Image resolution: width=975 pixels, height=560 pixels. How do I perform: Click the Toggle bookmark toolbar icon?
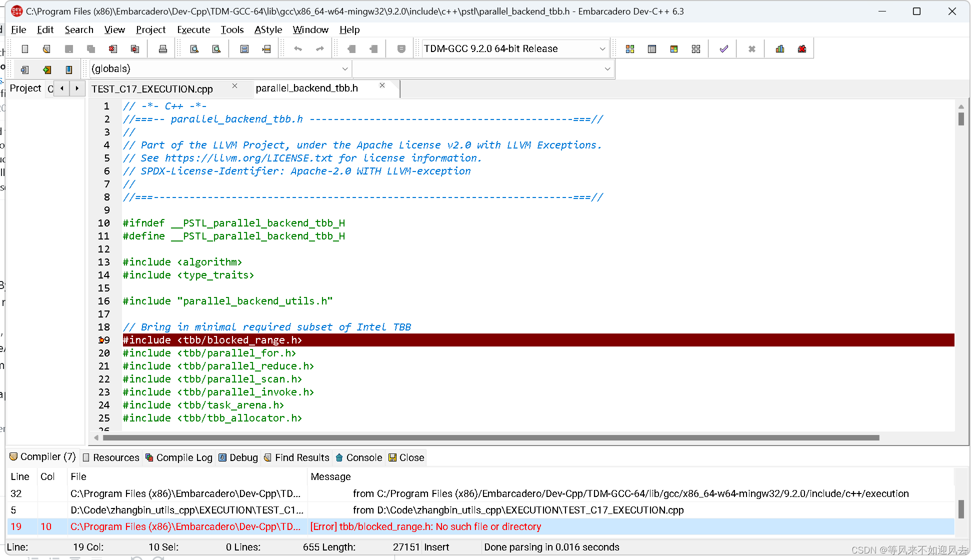click(x=351, y=49)
